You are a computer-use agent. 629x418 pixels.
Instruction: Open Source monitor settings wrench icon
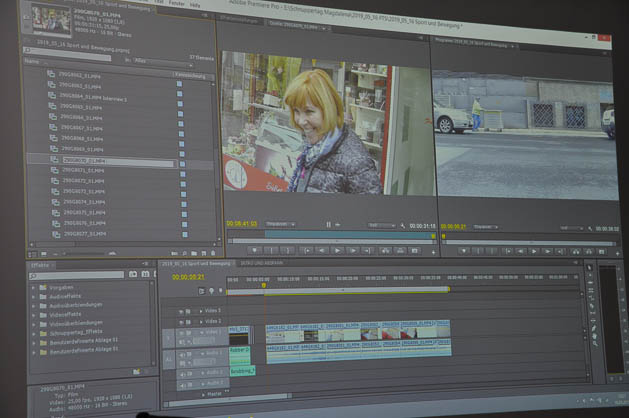tap(402, 226)
